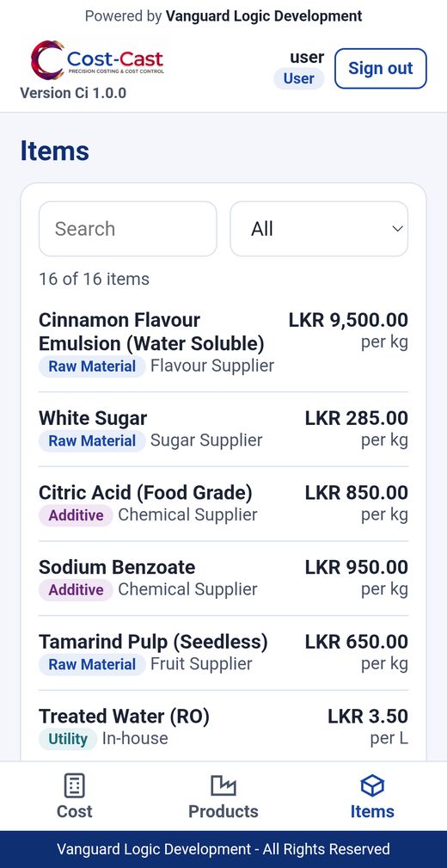Switch to the Products tab label
The height and width of the screenshot is (868, 447).
pyautogui.click(x=223, y=811)
